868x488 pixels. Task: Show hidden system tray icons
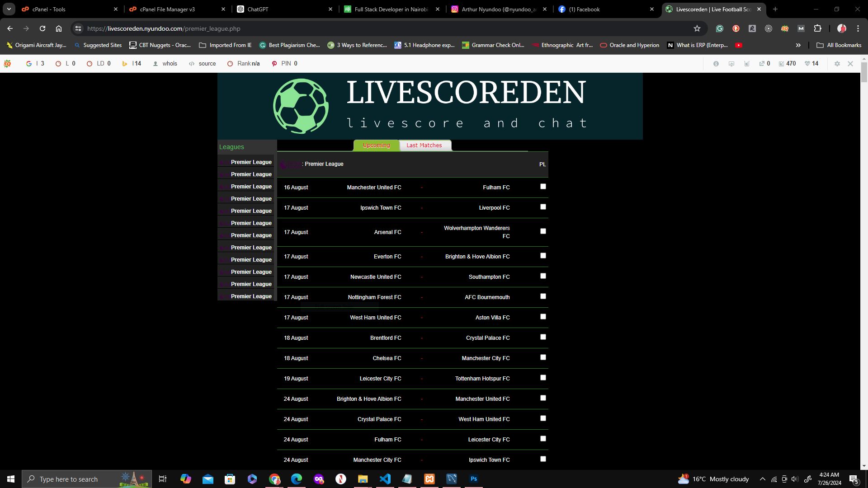[763, 479]
